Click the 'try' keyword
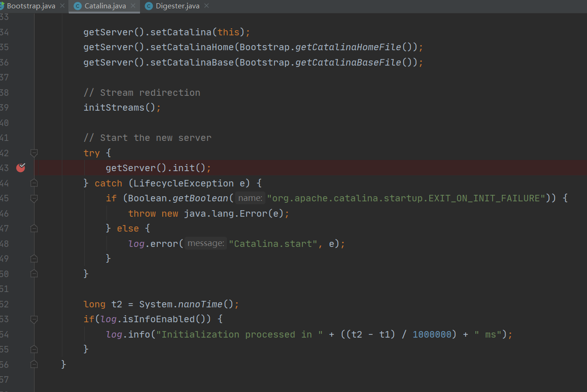Viewport: 587px width, 392px height. point(92,153)
